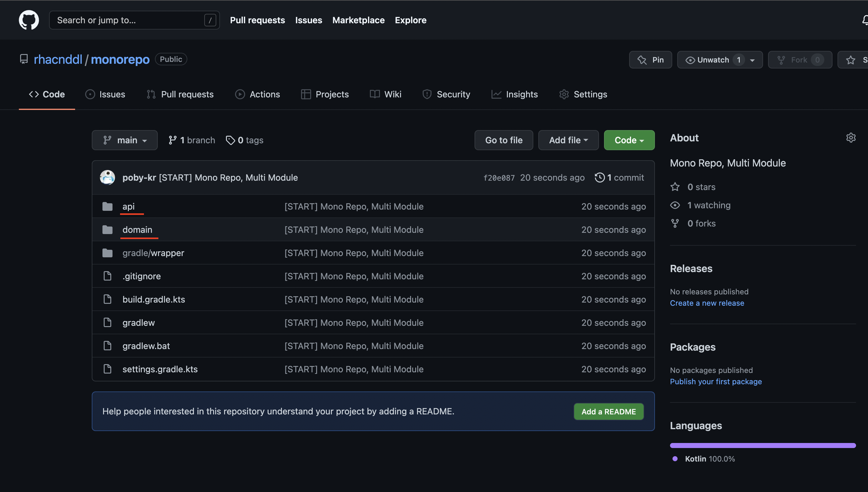
Task: Click the purple Kotlin language bar
Action: (x=762, y=446)
